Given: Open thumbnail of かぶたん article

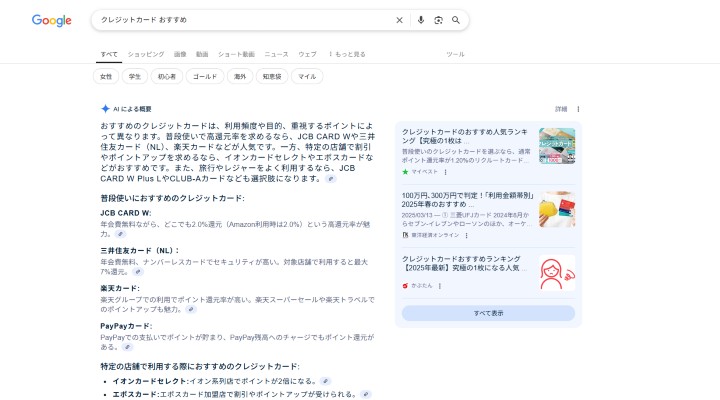Looking at the screenshot, I should tap(557, 273).
